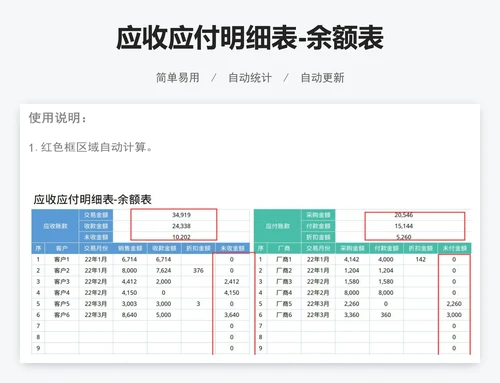Select the 采购金额 summary label cell
Image resolution: width=500 pixels, height=383 pixels.
coord(318,215)
